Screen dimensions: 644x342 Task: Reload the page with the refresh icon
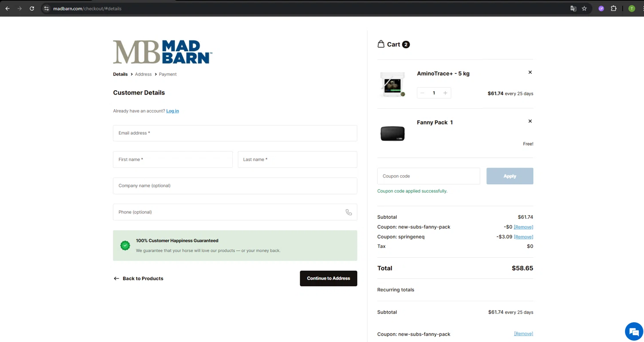tap(32, 9)
